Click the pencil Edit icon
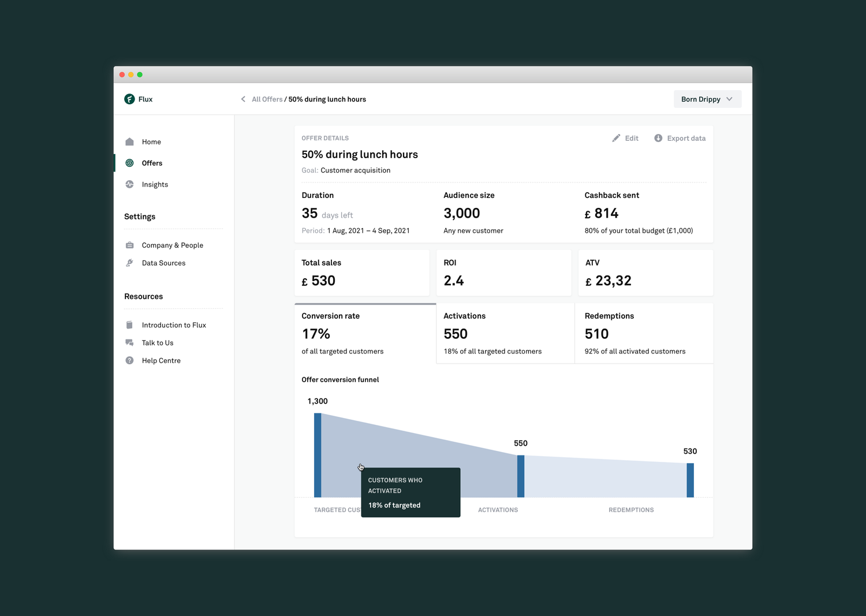The image size is (866, 616). pyautogui.click(x=616, y=139)
